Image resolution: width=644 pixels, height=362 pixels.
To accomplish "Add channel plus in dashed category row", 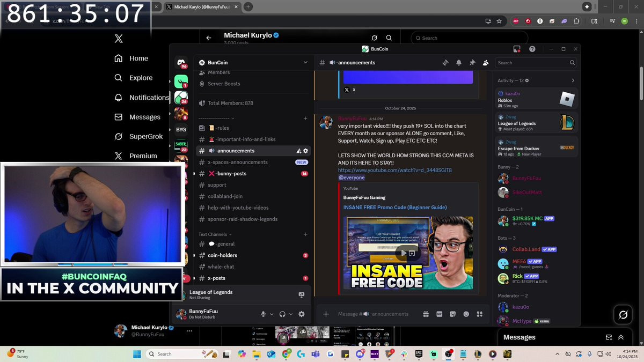I will [x=305, y=118].
